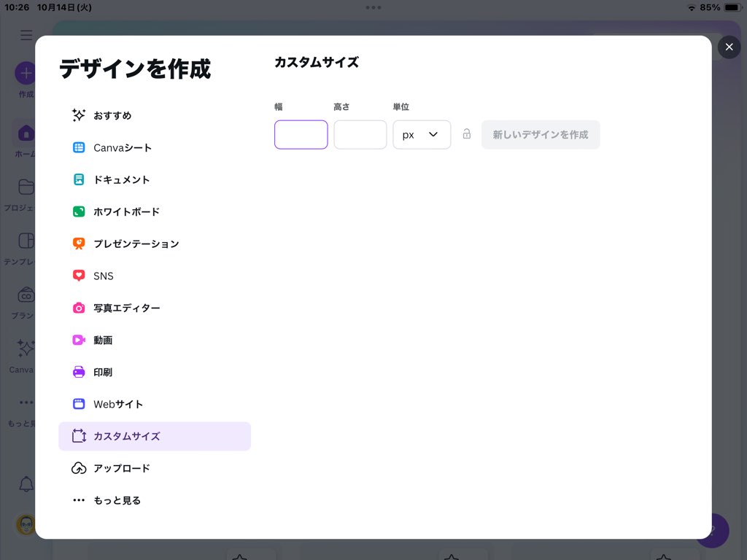Click the 写真エディター camera icon
747x560 pixels.
click(x=79, y=308)
